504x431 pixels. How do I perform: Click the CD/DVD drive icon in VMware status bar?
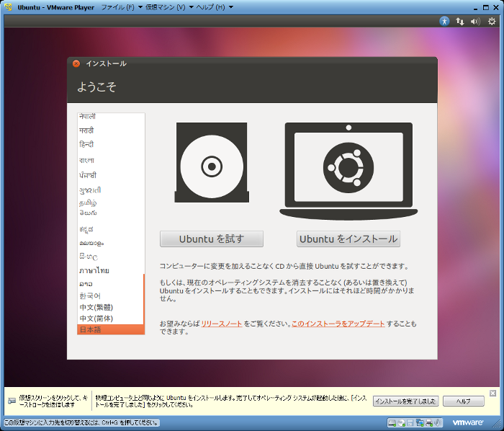[402, 422]
